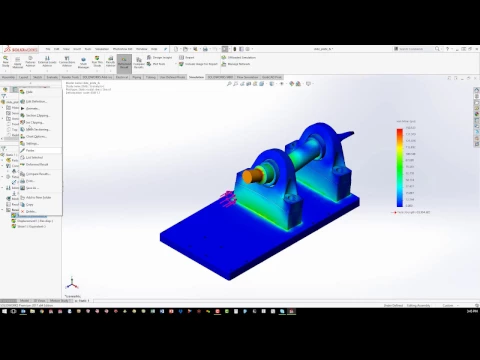Click the Task View taskbar icon
The height and width of the screenshot is (360, 480).
pos(14,311)
